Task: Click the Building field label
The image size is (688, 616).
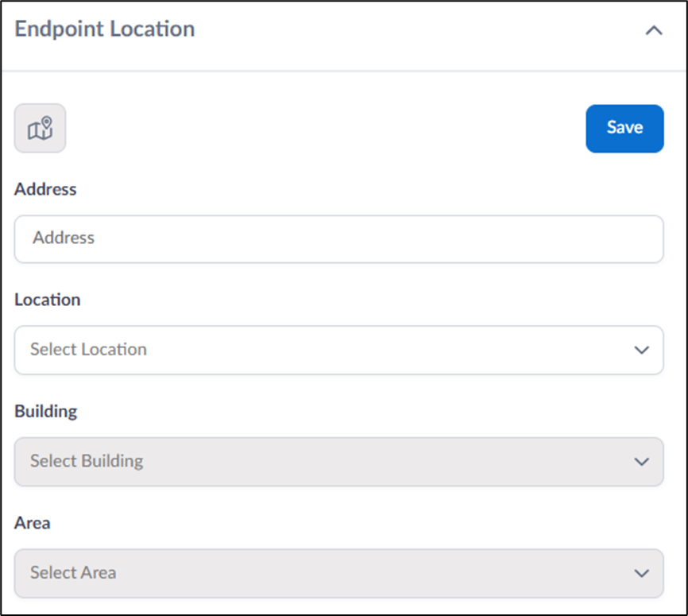Action: click(45, 412)
